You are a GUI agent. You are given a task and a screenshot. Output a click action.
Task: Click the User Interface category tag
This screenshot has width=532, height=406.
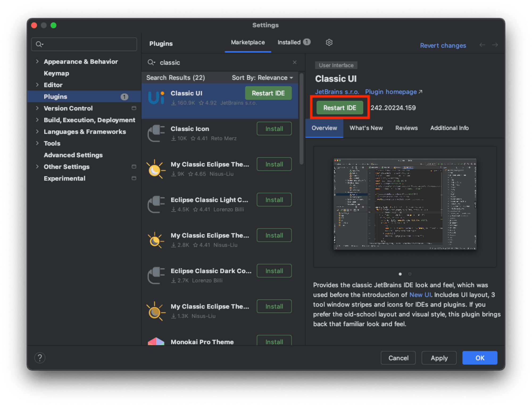tap(336, 65)
